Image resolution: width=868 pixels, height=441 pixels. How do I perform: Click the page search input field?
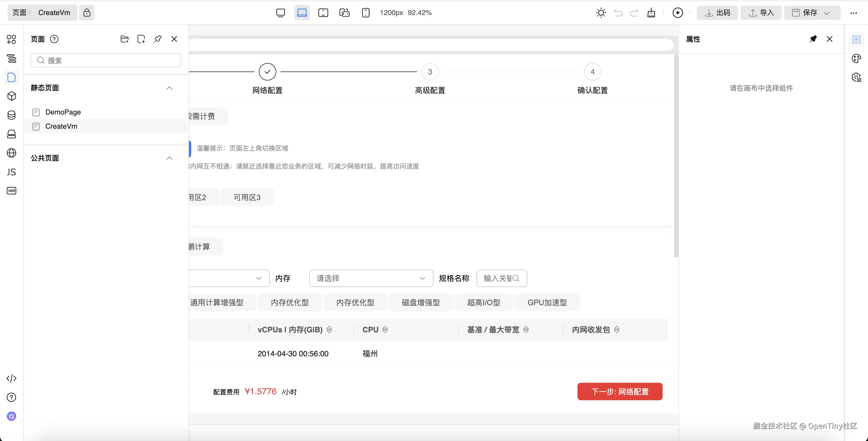click(106, 60)
